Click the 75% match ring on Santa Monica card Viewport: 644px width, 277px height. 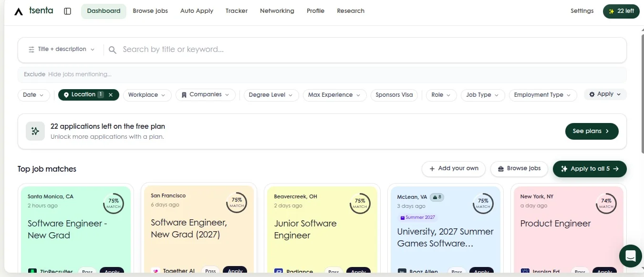click(x=114, y=203)
